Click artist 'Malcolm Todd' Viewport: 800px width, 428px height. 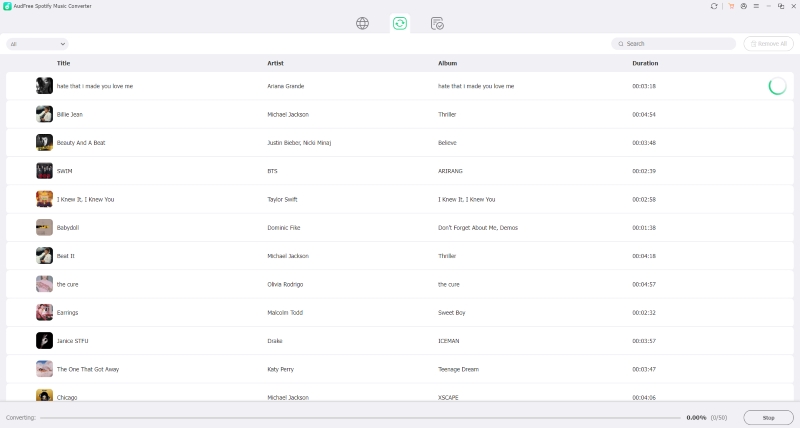pyautogui.click(x=285, y=313)
